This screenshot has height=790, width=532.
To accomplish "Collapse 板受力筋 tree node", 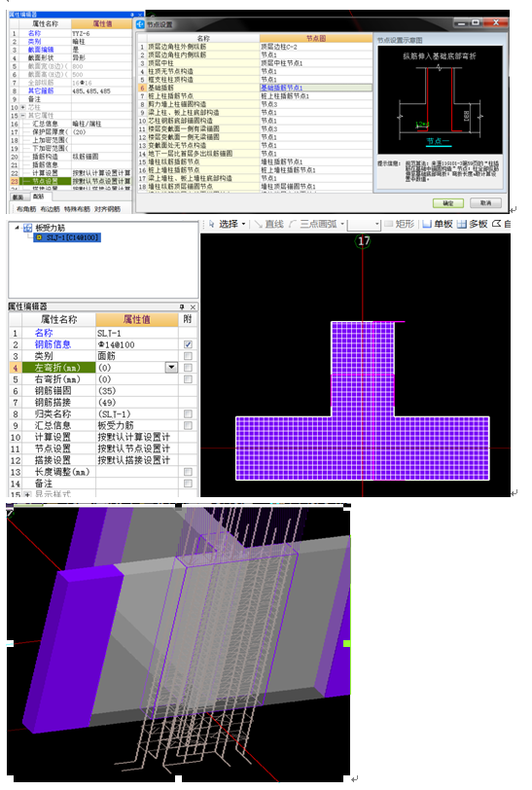I will (x=17, y=228).
